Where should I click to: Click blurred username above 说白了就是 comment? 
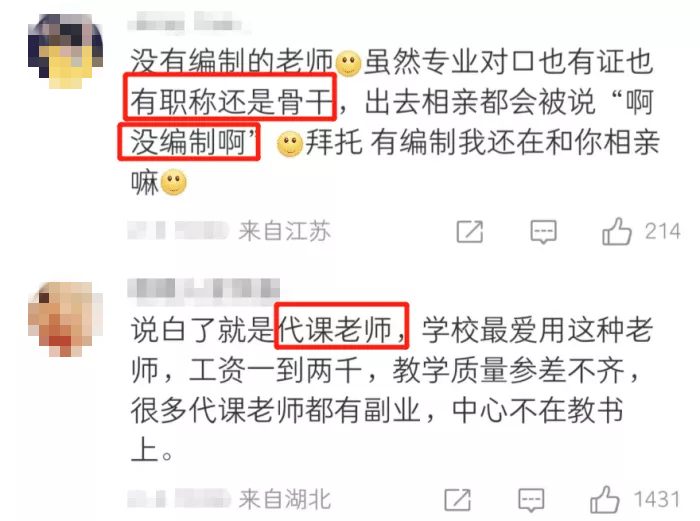click(204, 288)
